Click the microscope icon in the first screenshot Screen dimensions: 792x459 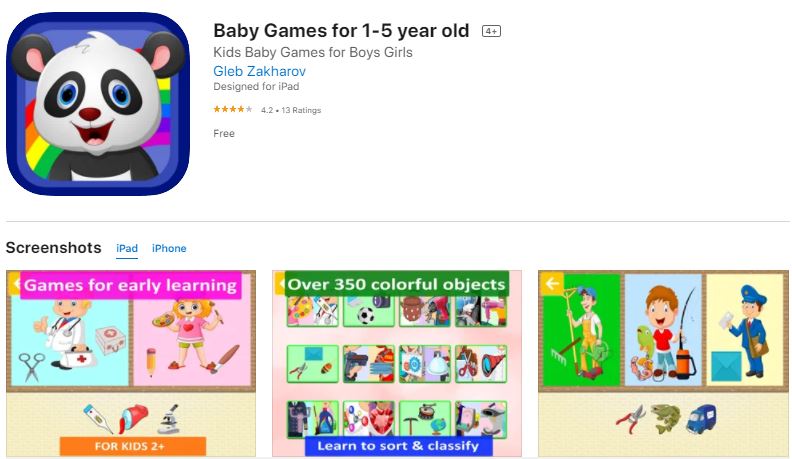169,419
